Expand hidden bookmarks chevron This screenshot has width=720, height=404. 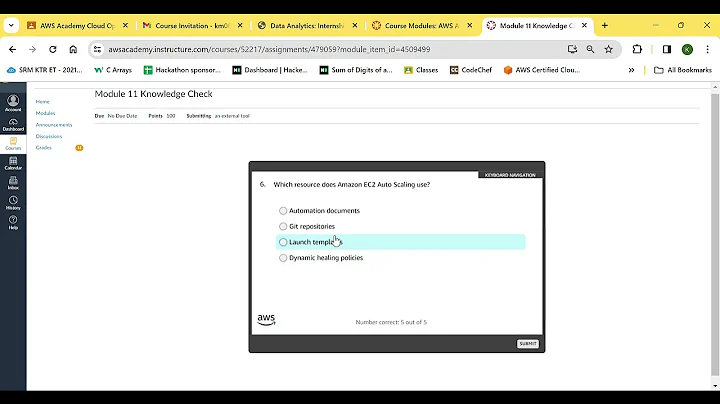[631, 70]
